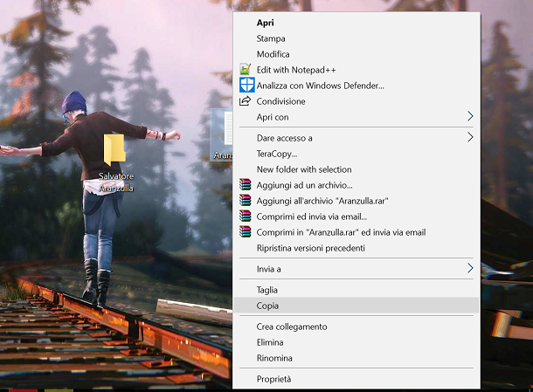Open the Apri con entry
The image size is (533, 392).
tap(356, 117)
